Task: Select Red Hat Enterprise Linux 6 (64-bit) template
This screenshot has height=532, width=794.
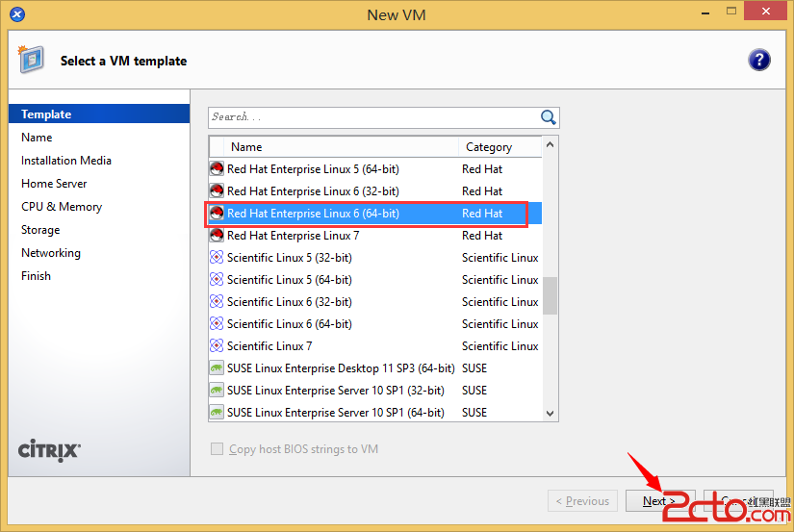Action: tap(375, 214)
